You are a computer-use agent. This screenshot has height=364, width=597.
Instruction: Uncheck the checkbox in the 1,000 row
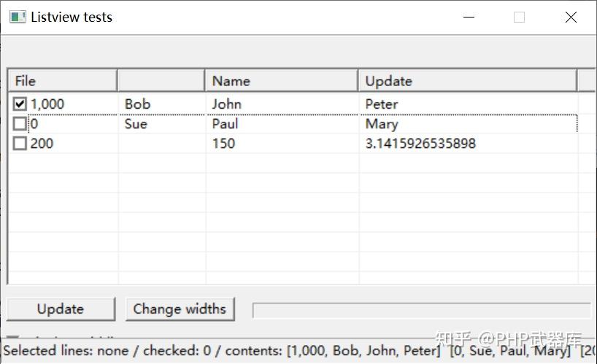pyautogui.click(x=20, y=104)
